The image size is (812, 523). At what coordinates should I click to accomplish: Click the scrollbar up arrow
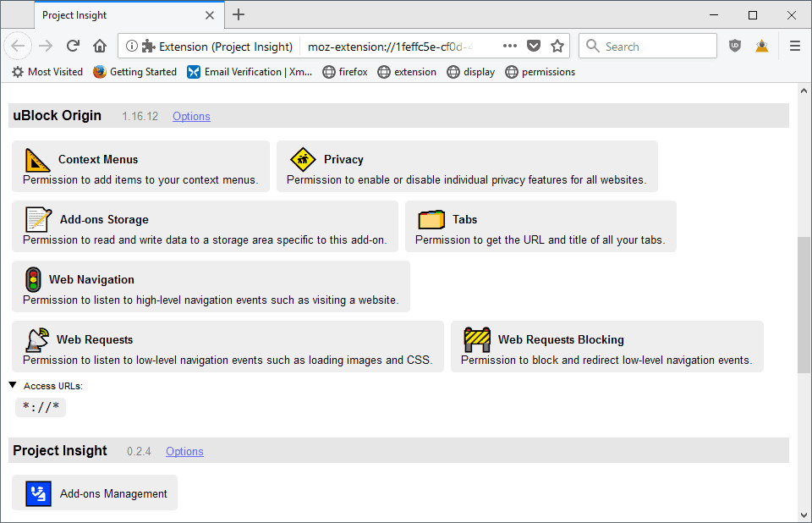[804, 91]
